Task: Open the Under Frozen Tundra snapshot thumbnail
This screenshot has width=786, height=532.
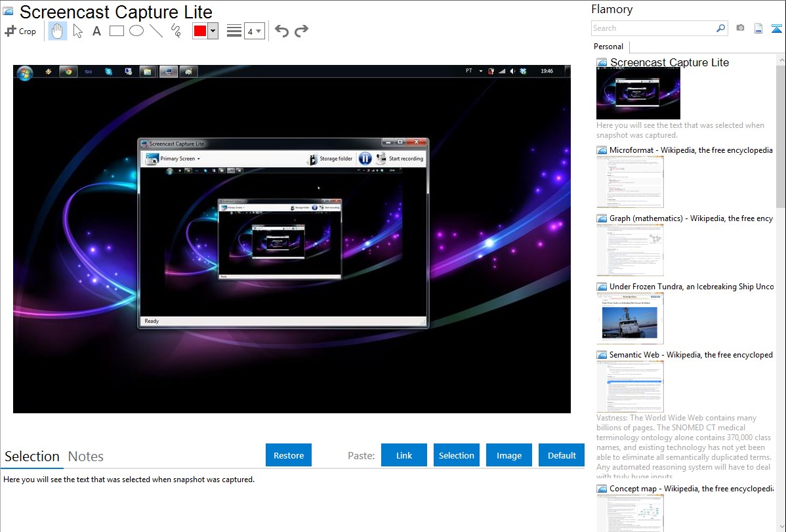Action: (630, 318)
